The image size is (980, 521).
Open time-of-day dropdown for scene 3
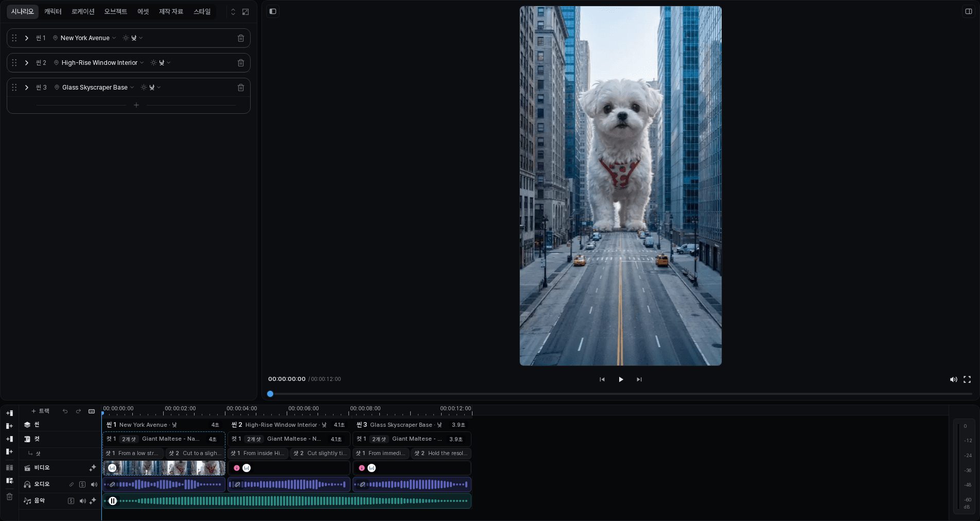tap(151, 88)
